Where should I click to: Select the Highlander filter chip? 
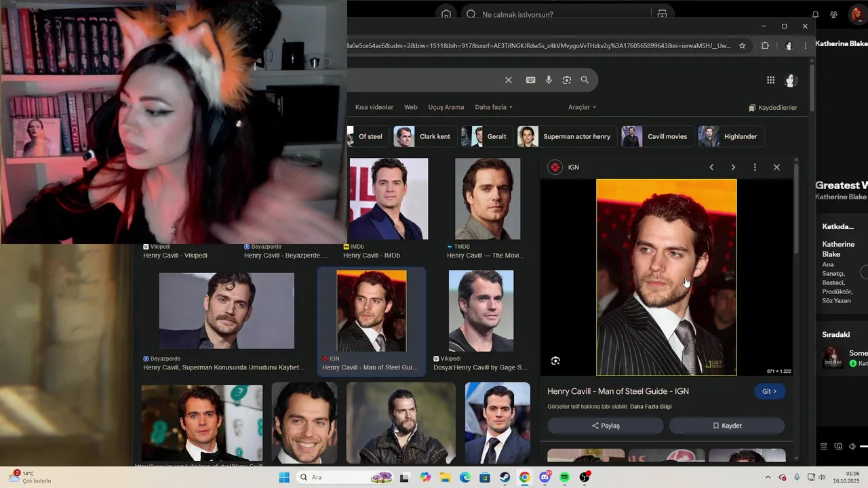click(x=731, y=136)
